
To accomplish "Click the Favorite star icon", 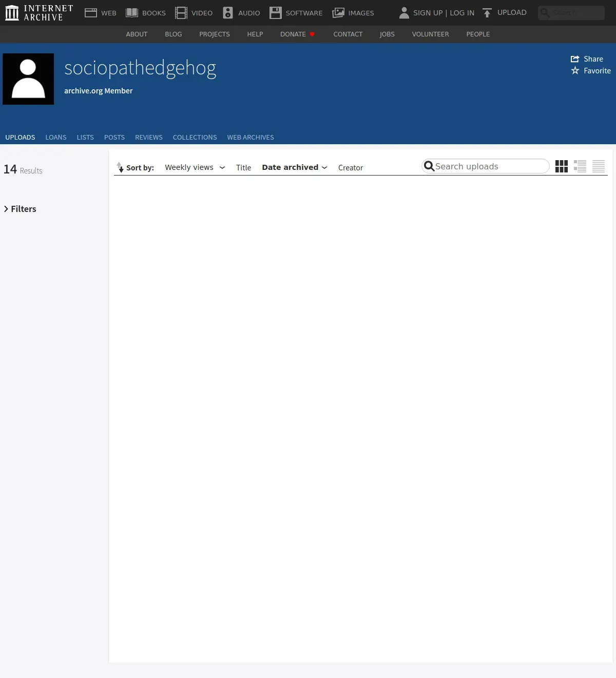I will tap(575, 71).
